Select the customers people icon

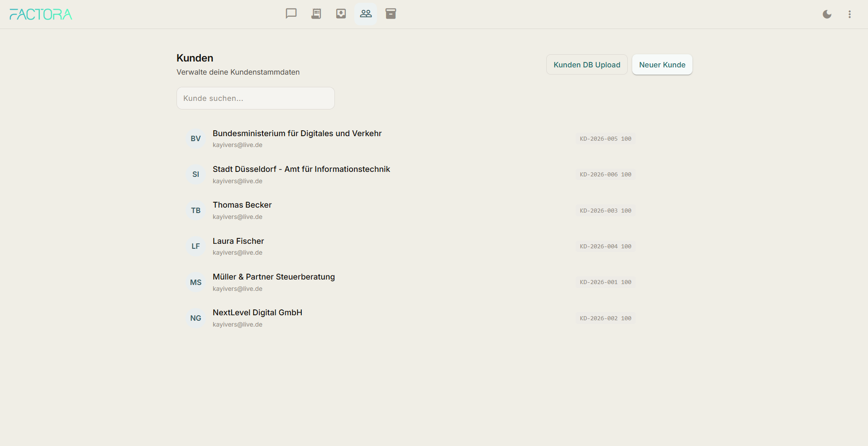tap(366, 14)
